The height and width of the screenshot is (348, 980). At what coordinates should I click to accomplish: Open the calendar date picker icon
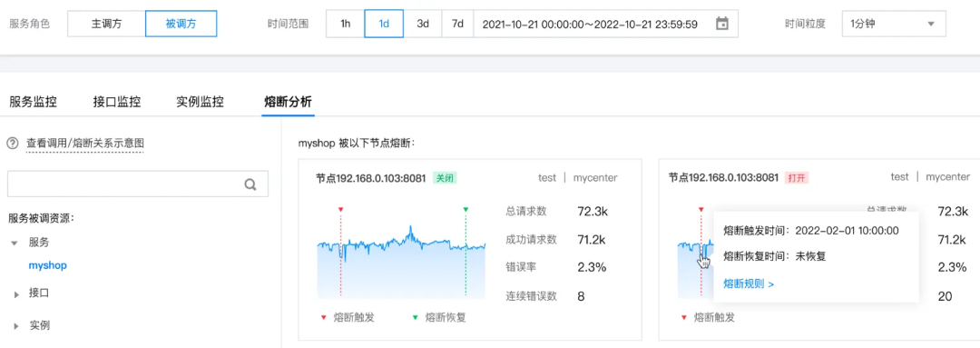tap(722, 25)
